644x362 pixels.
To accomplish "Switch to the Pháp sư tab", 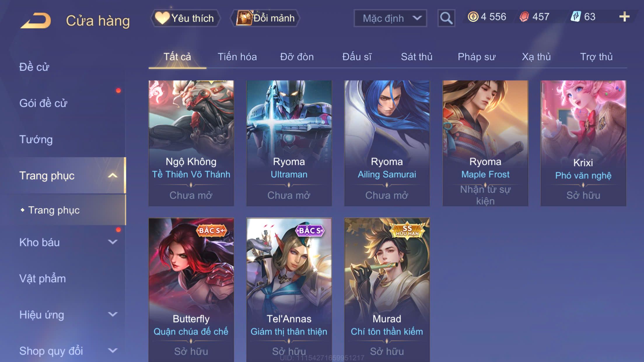I will [x=476, y=57].
